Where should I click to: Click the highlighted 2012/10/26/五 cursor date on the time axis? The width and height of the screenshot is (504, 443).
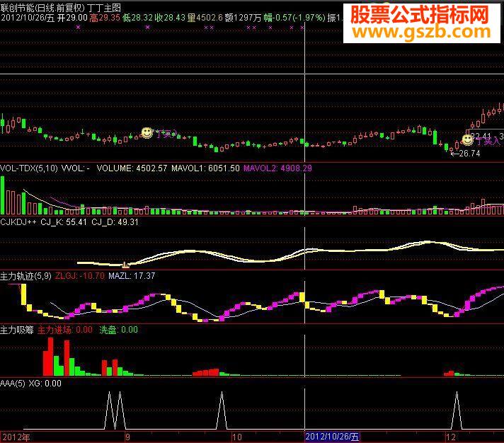332,437
